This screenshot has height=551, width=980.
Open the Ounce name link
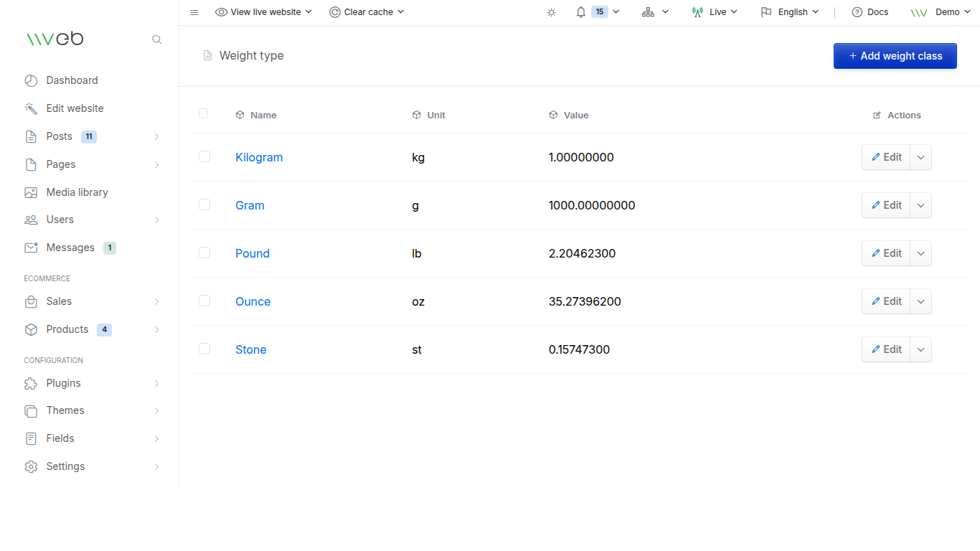pyautogui.click(x=253, y=301)
